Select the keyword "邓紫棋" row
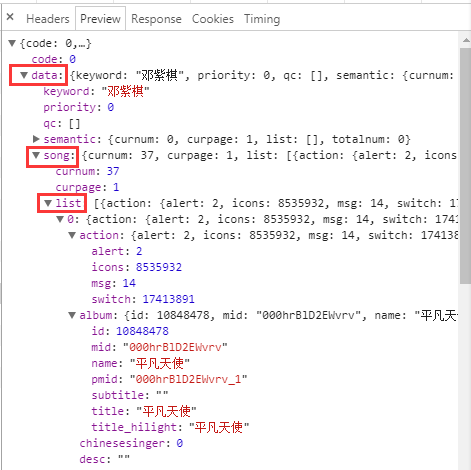This screenshot has height=470, width=471. [x=96, y=91]
